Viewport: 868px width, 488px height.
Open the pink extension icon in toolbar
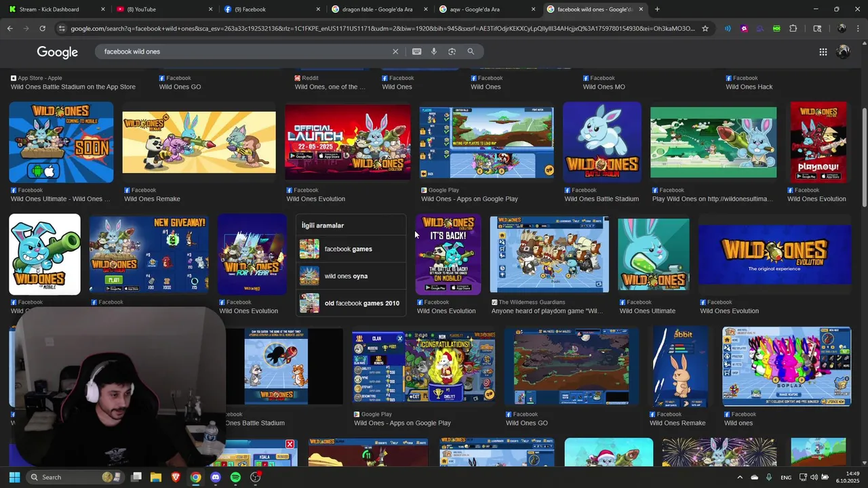(x=744, y=28)
